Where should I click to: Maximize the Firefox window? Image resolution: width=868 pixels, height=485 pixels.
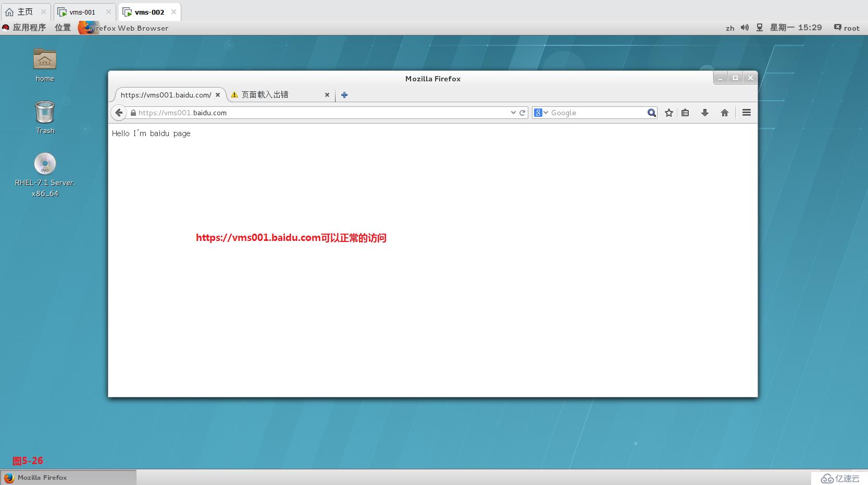735,78
